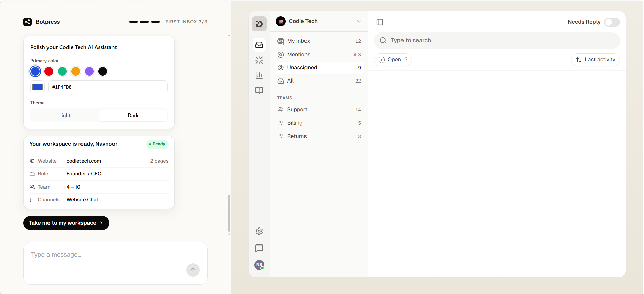This screenshot has width=644, height=294.
Task: Select Mentions in the inbox list
Action: point(319,55)
